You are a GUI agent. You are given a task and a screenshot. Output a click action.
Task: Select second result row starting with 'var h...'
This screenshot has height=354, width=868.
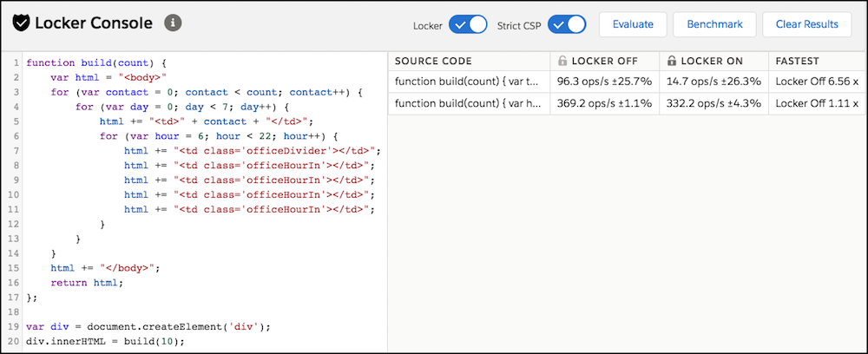pyautogui.click(x=628, y=104)
